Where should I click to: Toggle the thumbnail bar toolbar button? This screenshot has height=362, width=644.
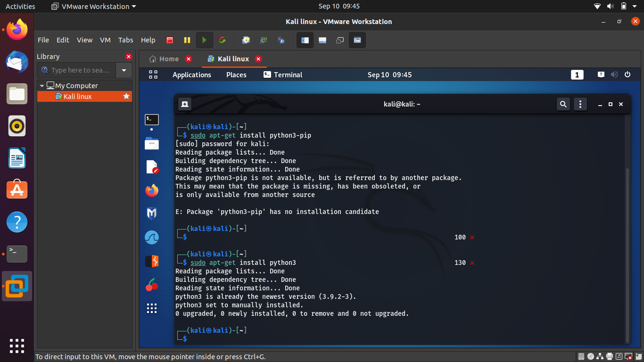tap(322, 40)
